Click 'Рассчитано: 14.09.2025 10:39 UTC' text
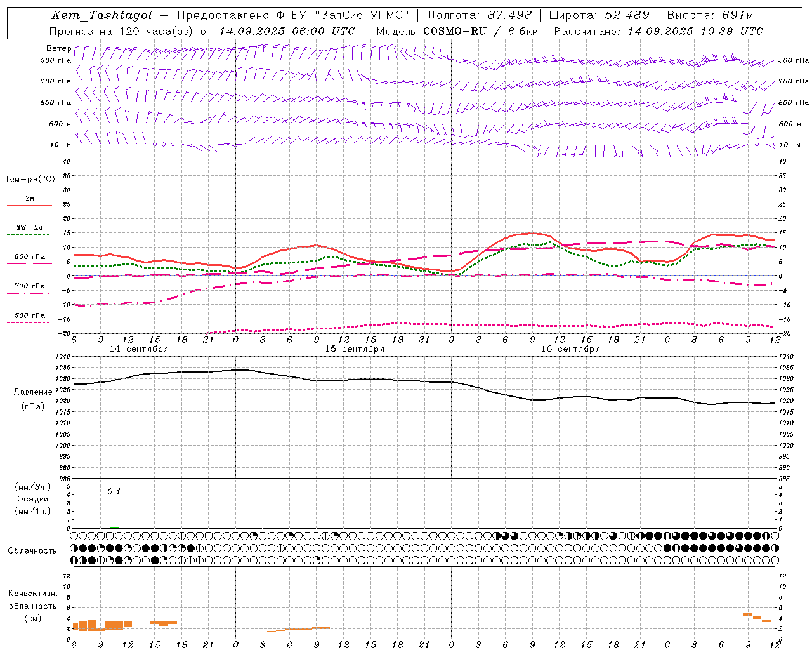The height and width of the screenshot is (650, 812). point(658,31)
